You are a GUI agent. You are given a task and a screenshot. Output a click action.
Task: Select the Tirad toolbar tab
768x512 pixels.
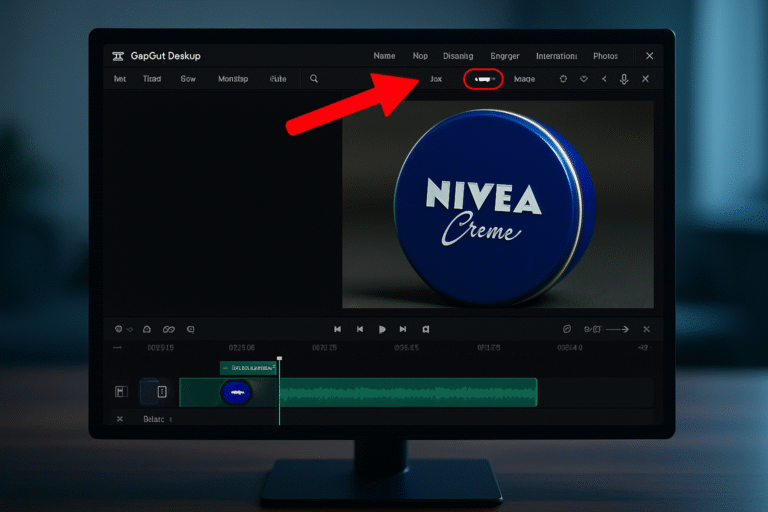tap(152, 79)
